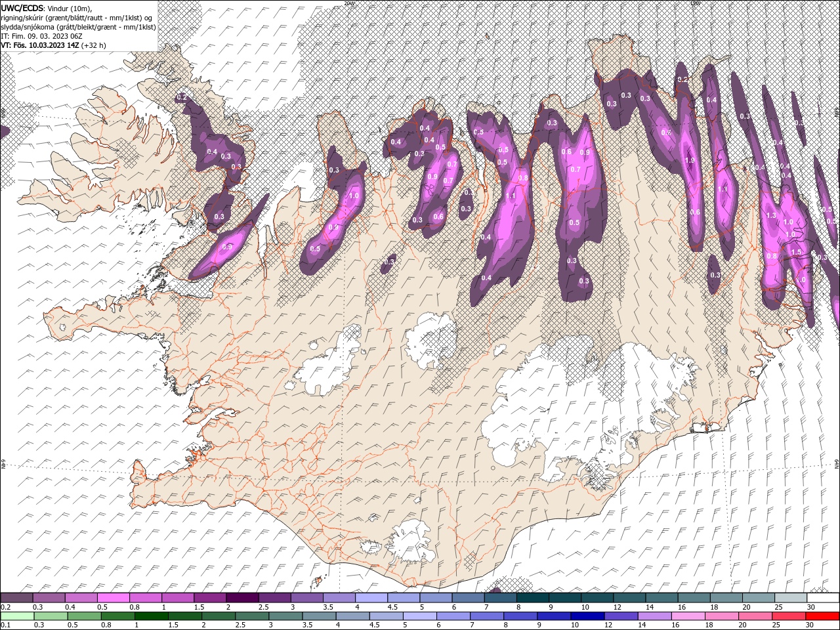This screenshot has height=630, width=840.
Task: Pick the darkest purple 2 swatch in upper legend
Action: pyautogui.click(x=241, y=598)
